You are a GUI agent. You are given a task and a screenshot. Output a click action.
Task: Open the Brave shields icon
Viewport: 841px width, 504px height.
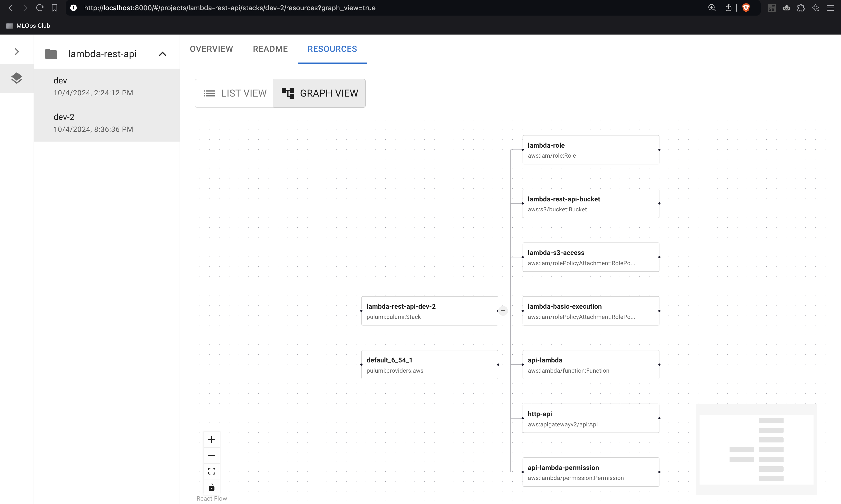pos(746,8)
